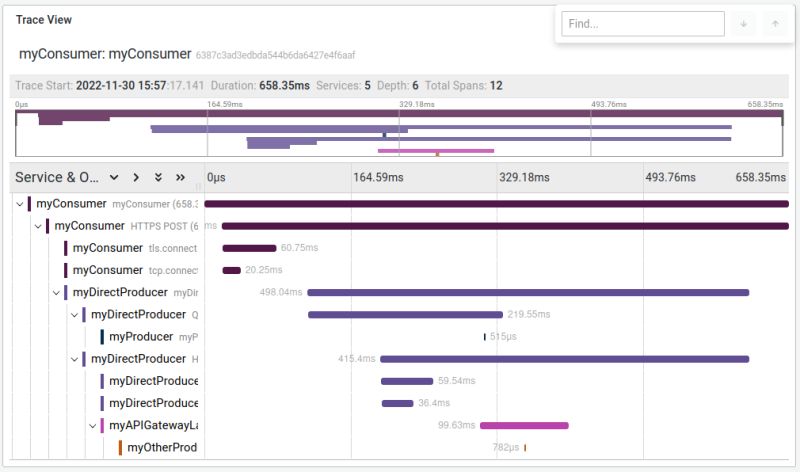Screen dimensions: 800x472
Task: Jump to next search result arrow
Action: click(x=743, y=24)
